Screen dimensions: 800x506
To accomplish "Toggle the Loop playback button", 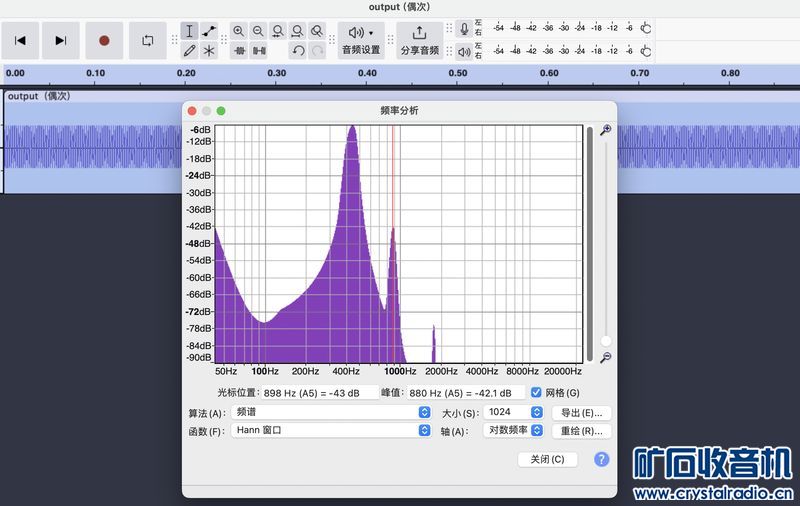I will pos(148,40).
